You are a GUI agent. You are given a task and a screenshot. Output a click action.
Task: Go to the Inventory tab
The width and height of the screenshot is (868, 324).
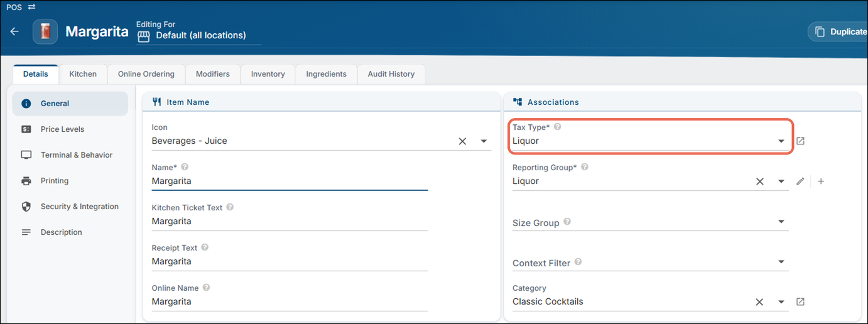pos(268,74)
